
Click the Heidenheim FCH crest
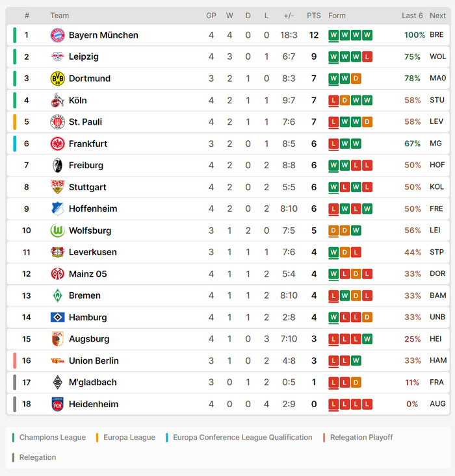58,404
